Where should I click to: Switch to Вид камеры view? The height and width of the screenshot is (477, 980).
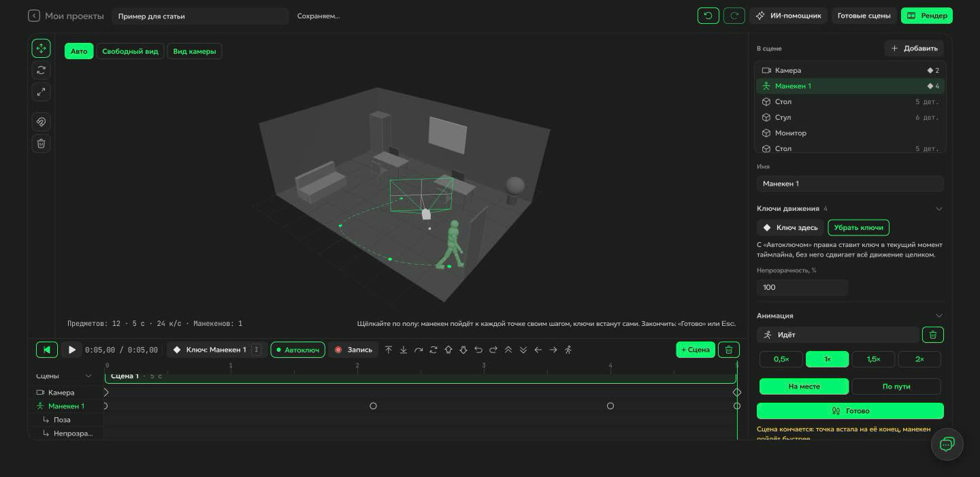tap(195, 51)
